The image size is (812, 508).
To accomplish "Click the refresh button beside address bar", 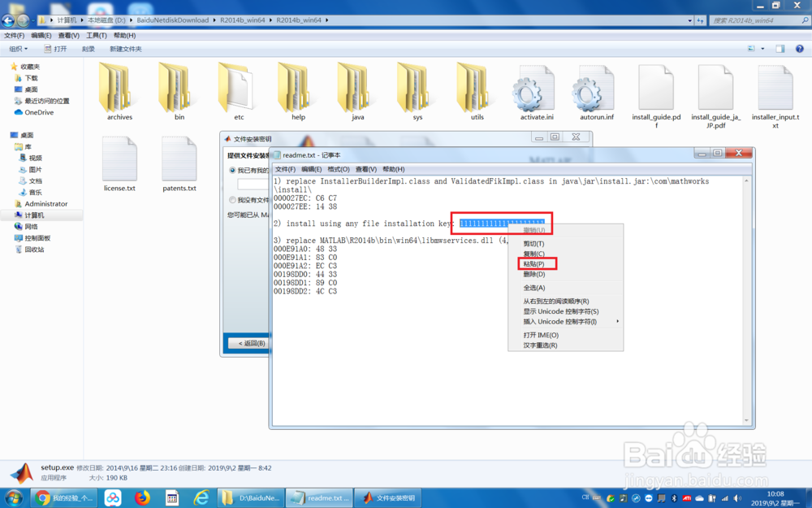I will point(700,20).
